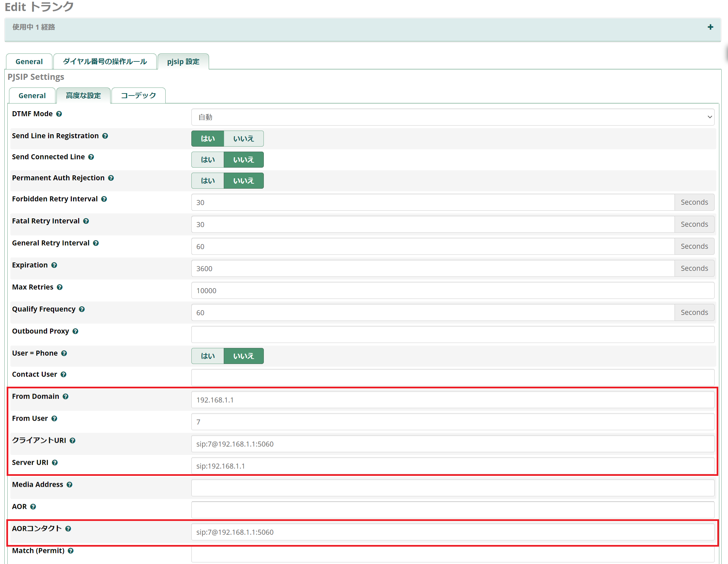The width and height of the screenshot is (728, 564).
Task: Set User = Phone to はい
Action: point(207,356)
